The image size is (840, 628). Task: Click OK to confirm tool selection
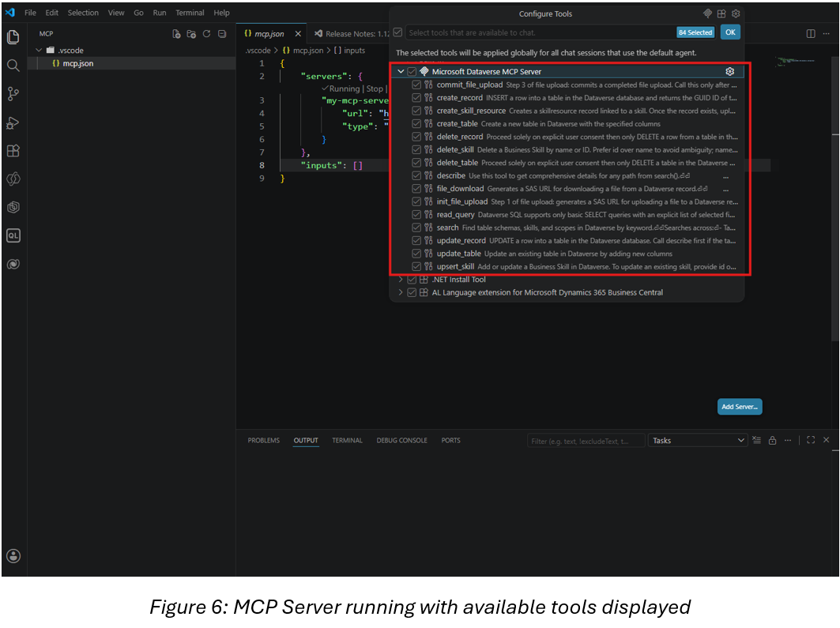(x=730, y=32)
